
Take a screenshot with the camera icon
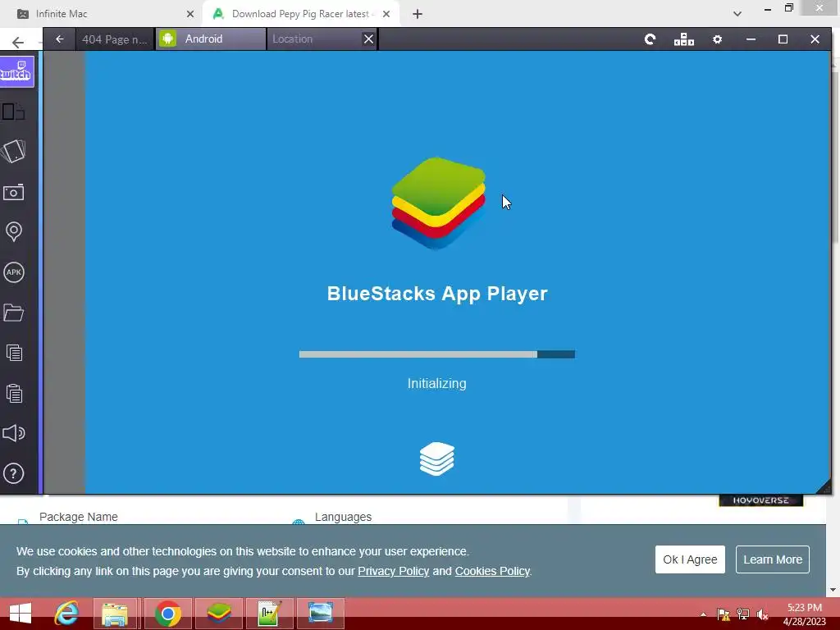coord(13,192)
